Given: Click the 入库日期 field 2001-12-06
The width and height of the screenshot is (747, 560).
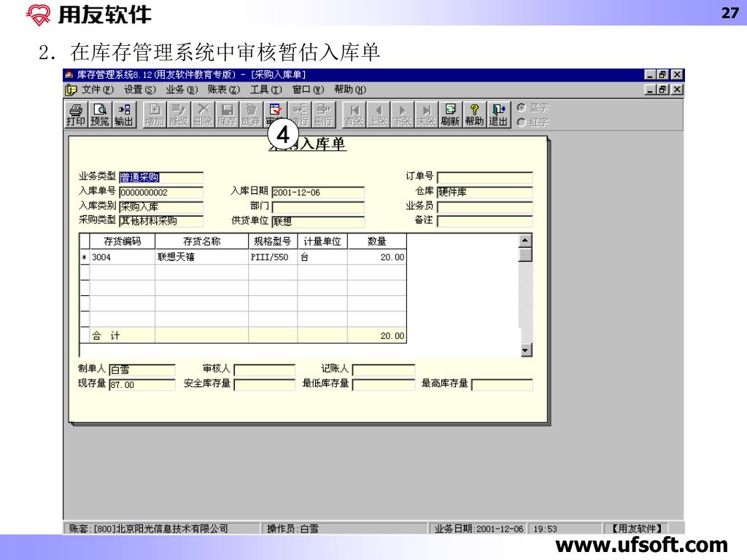Looking at the screenshot, I should [x=318, y=192].
